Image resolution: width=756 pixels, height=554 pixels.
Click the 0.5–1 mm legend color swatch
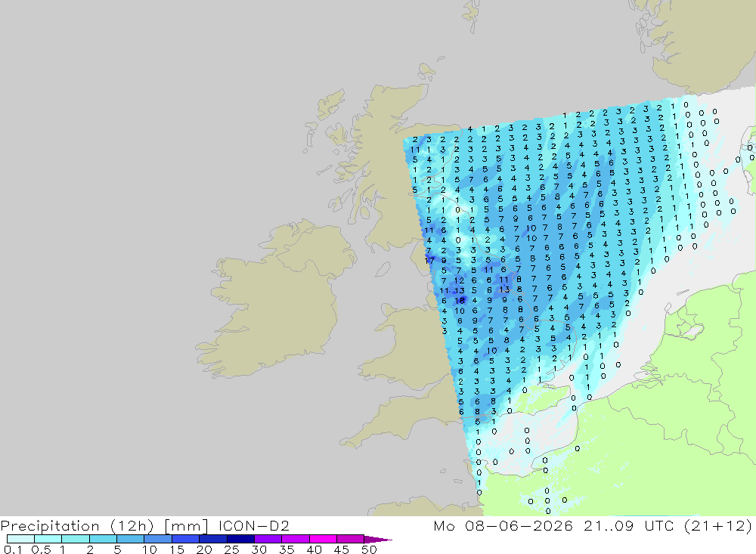48,539
